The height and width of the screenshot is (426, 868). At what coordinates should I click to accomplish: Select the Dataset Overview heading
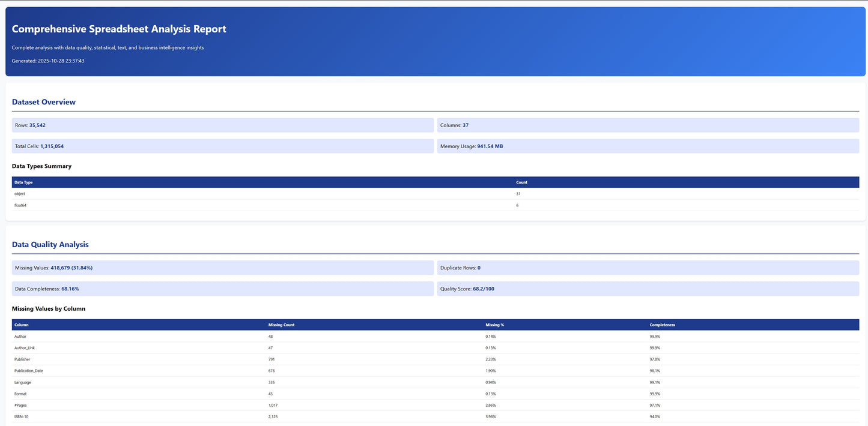pyautogui.click(x=43, y=102)
